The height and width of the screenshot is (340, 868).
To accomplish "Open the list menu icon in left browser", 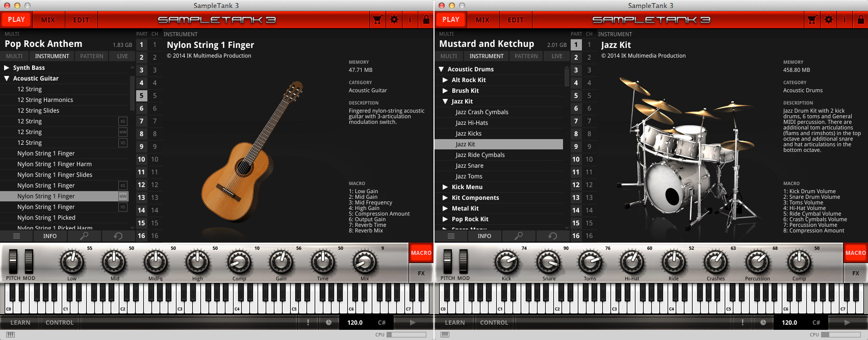I will tap(16, 236).
